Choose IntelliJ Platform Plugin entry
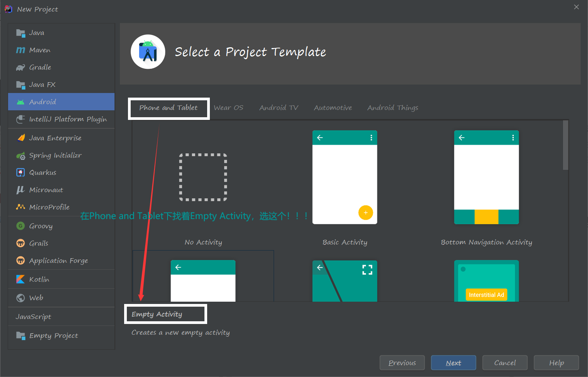Viewport: 588px width, 377px height. pos(61,119)
